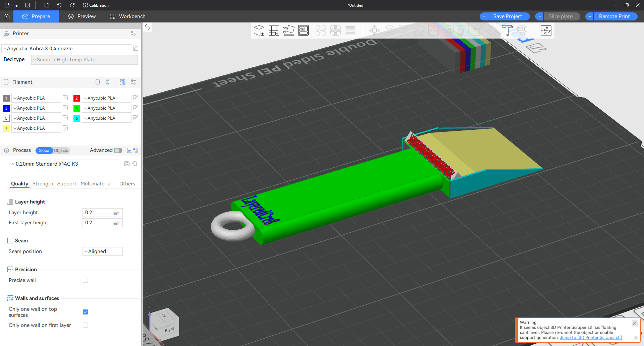Search process settings with magnifier icon
The image size is (644, 346).
coord(135,164)
